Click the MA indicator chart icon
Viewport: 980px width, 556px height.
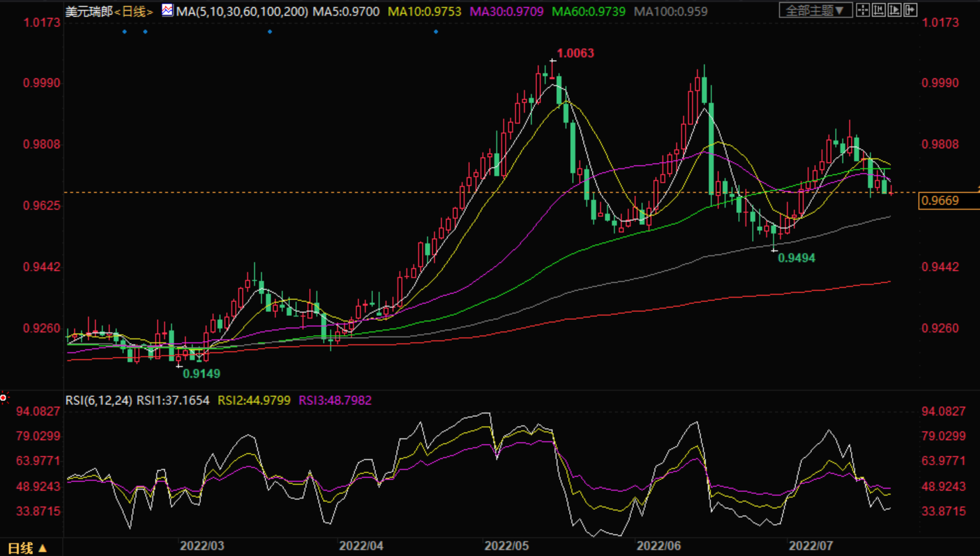click(167, 11)
